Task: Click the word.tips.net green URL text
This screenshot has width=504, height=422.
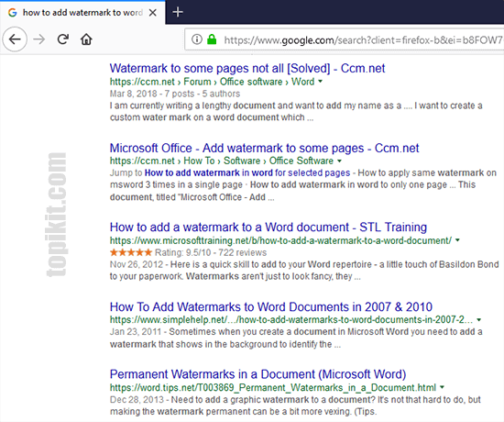Action: (x=273, y=387)
